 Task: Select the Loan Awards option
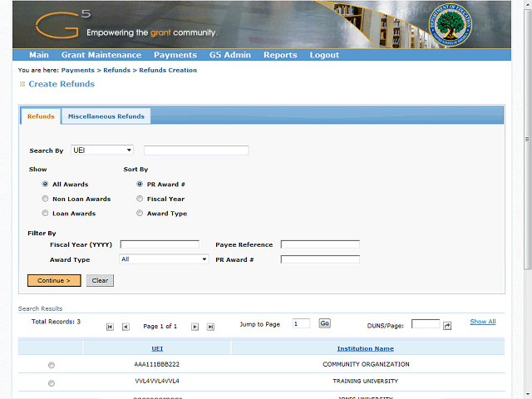tap(45, 214)
